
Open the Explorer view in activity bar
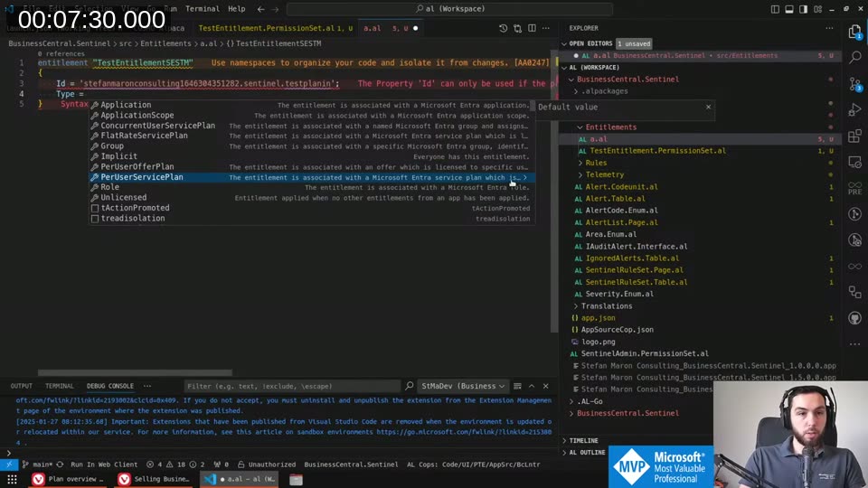pyautogui.click(x=854, y=33)
